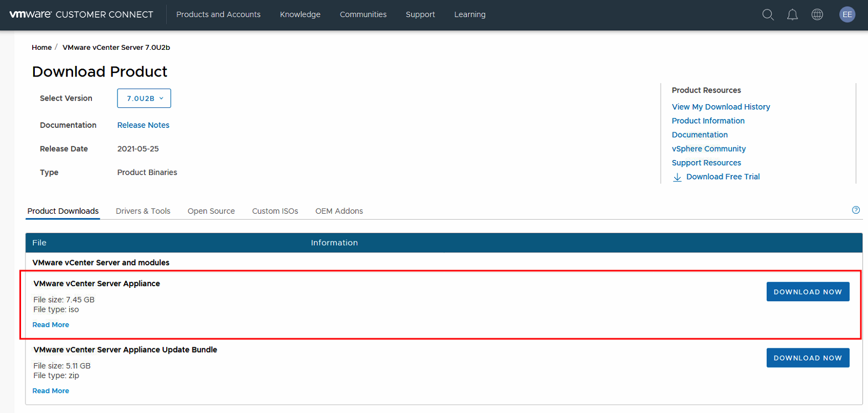The image size is (868, 413).
Task: Click the help question mark icon
Action: click(856, 210)
